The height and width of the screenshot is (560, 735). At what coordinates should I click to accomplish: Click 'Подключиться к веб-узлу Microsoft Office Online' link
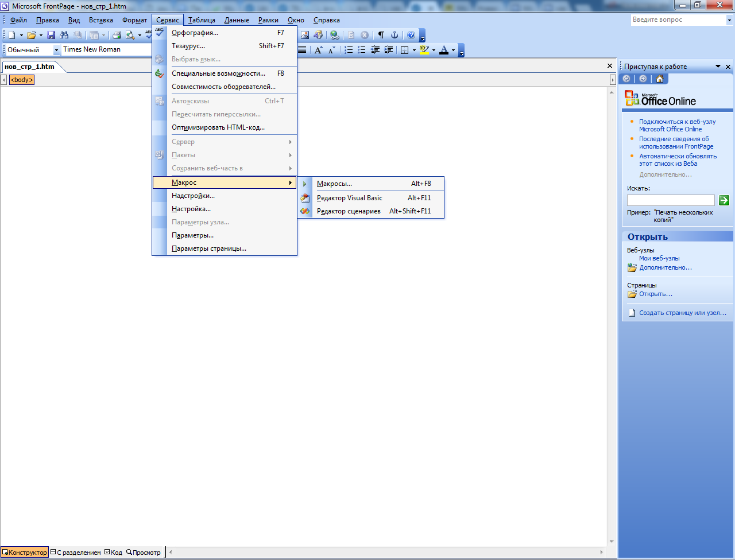pyautogui.click(x=678, y=125)
